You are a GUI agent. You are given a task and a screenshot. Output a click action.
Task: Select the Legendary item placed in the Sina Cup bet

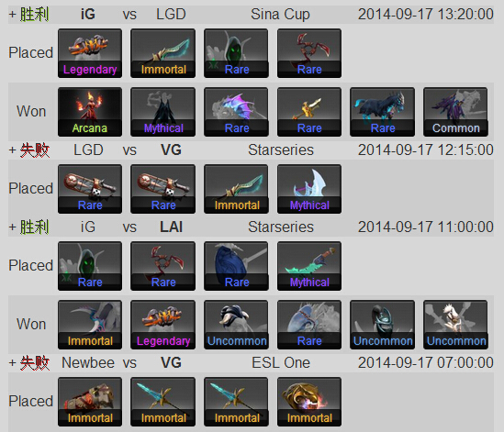[90, 53]
